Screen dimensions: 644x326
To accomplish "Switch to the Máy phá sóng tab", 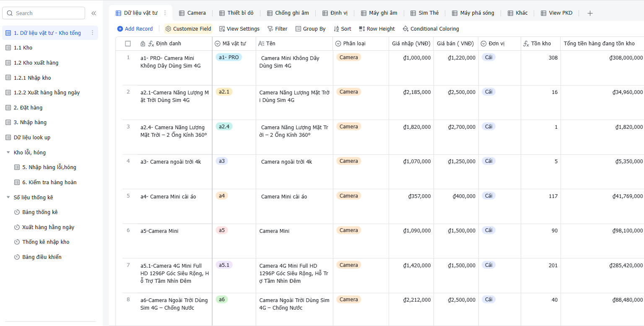I will pyautogui.click(x=473, y=13).
